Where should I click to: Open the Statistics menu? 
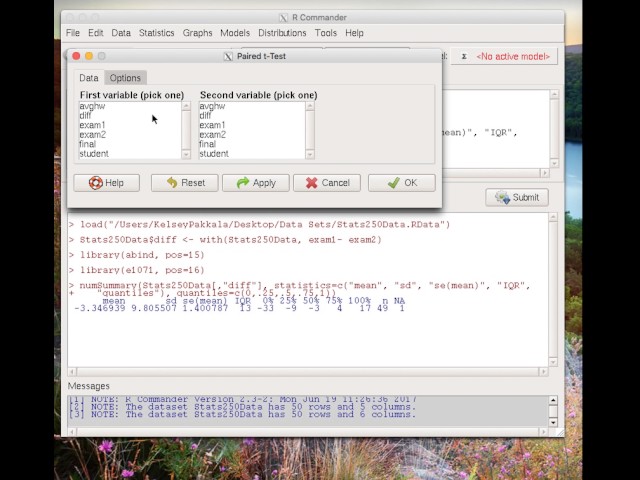(156, 33)
